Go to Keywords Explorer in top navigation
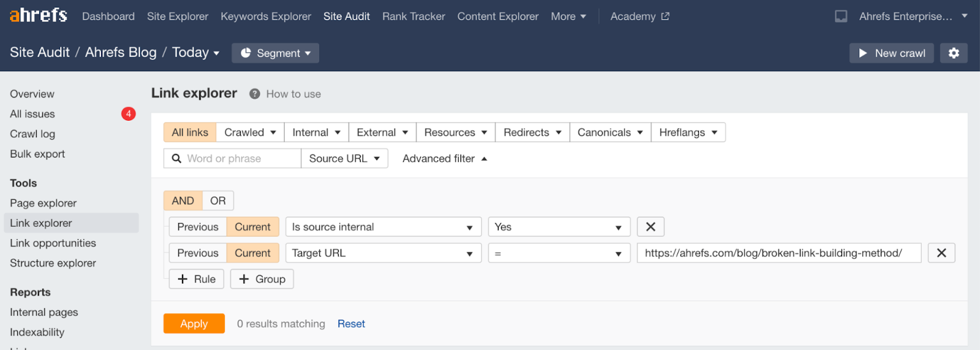 click(266, 17)
